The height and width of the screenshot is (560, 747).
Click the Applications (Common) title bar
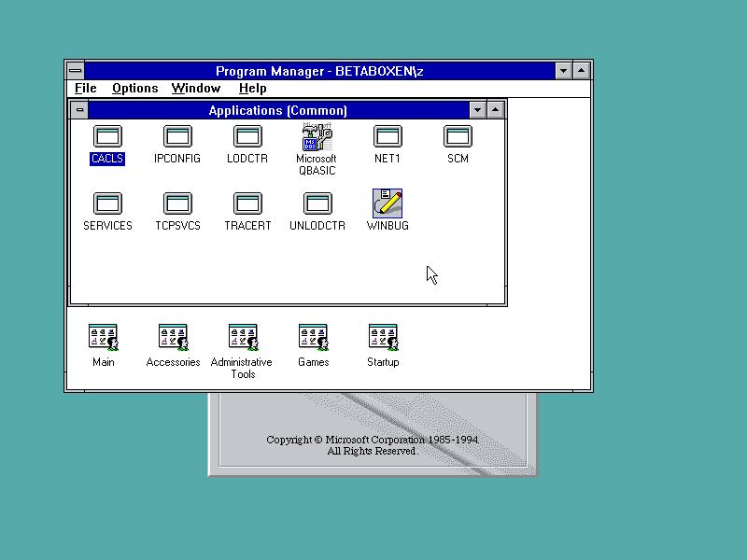[278, 110]
